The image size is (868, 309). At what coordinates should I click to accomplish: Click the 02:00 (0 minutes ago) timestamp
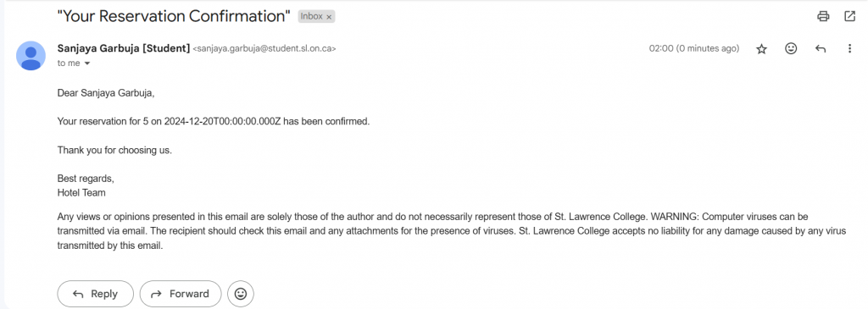(x=694, y=48)
